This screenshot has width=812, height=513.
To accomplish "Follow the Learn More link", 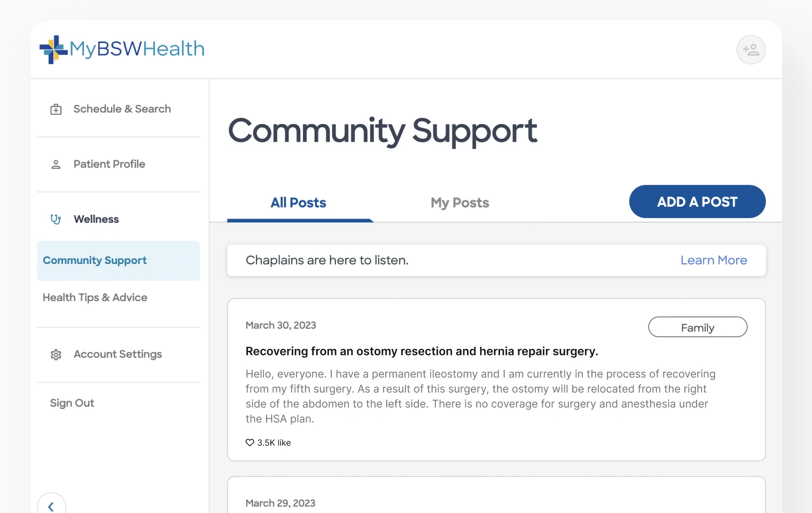I will click(x=713, y=260).
